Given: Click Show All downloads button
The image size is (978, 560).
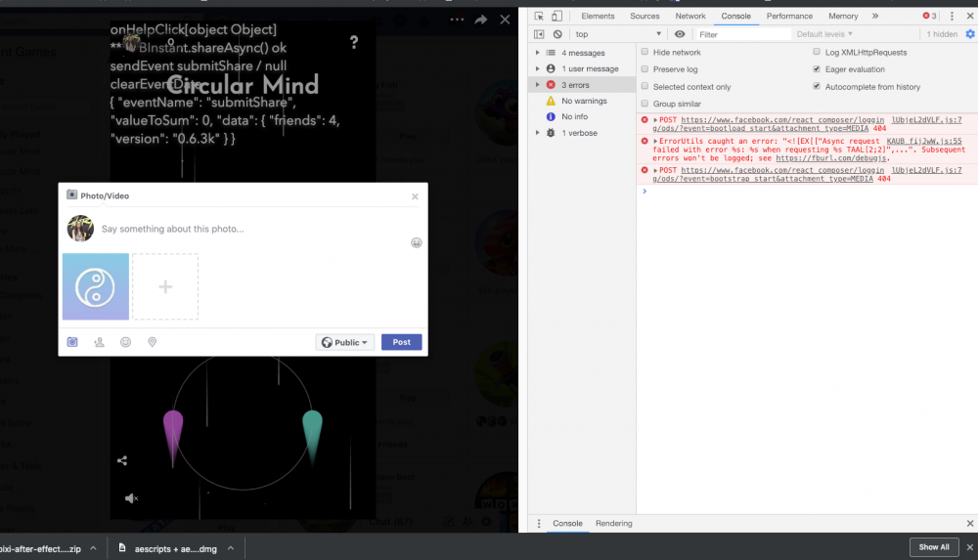Looking at the screenshot, I should coord(933,547).
